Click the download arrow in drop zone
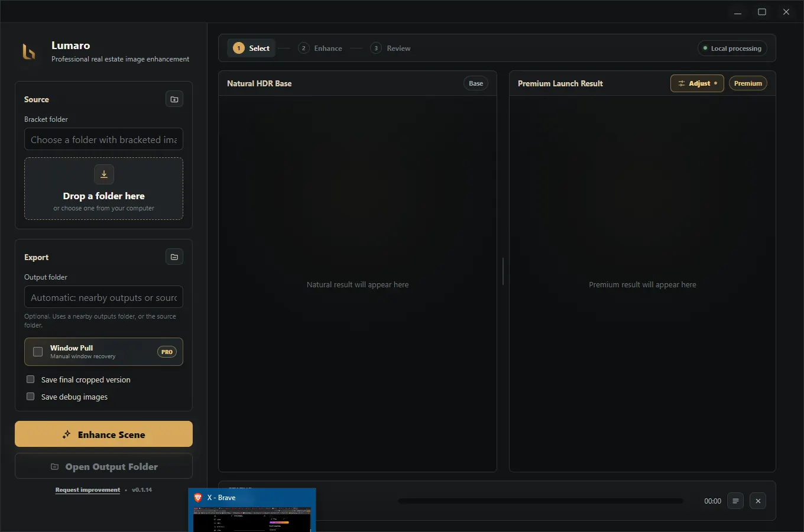 [x=104, y=174]
